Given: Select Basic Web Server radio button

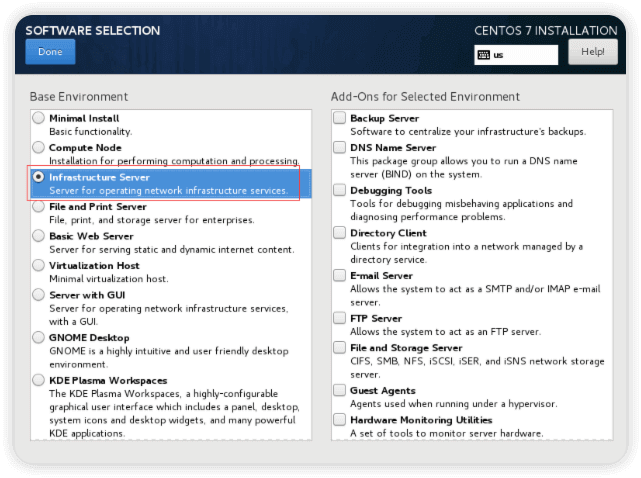Looking at the screenshot, I should [x=38, y=236].
